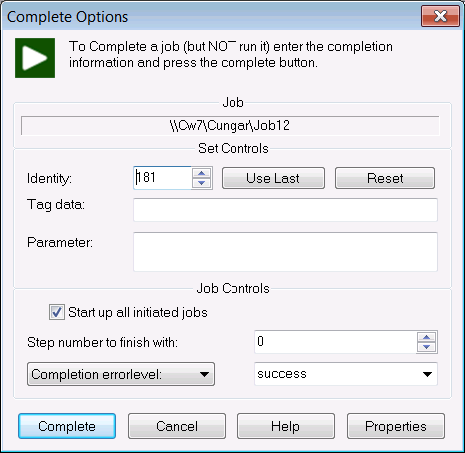Open the job Properties
Viewport: 465px width, 453px height.
(x=396, y=426)
